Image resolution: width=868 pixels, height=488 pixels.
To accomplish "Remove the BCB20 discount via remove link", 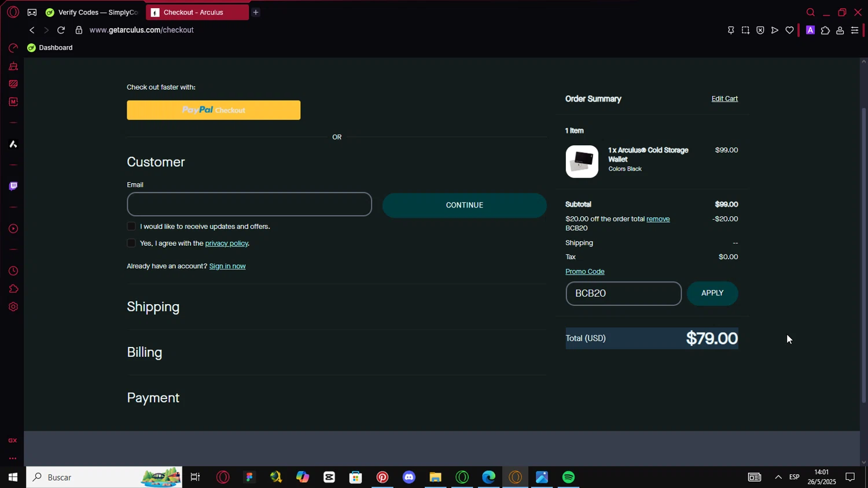I will pyautogui.click(x=658, y=219).
